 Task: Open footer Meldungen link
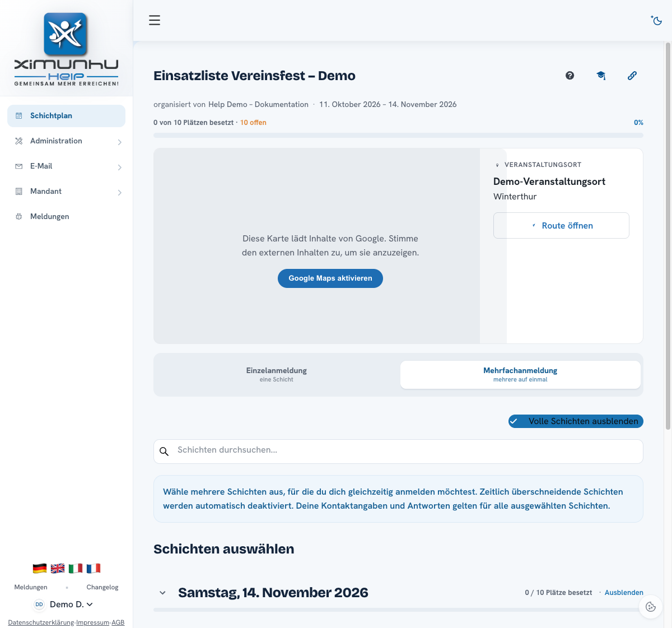tap(31, 588)
